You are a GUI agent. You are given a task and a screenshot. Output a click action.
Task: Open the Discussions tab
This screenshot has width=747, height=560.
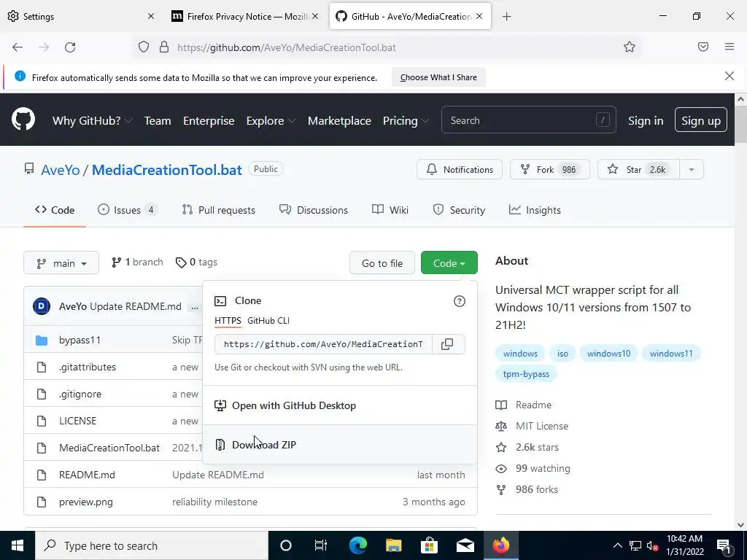point(314,210)
